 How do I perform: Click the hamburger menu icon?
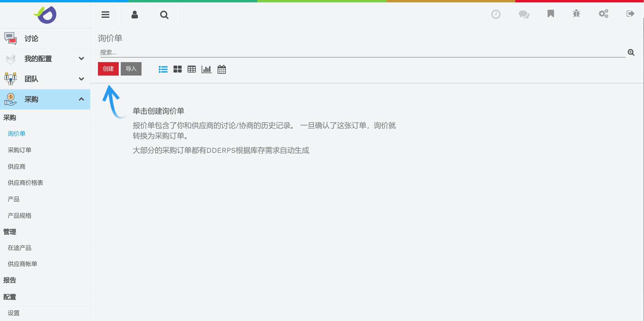[x=105, y=14]
